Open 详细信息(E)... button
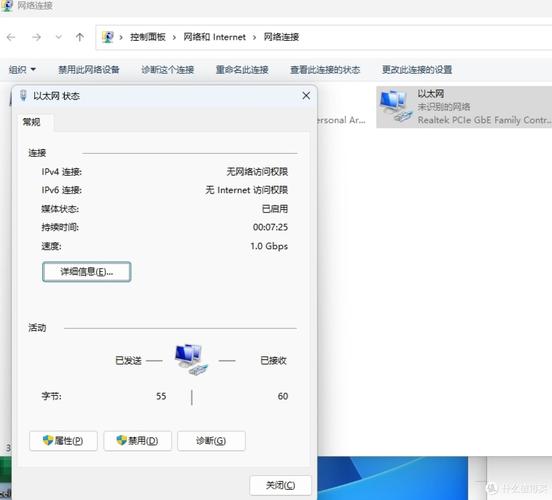This screenshot has height=500, width=552. pos(87,272)
